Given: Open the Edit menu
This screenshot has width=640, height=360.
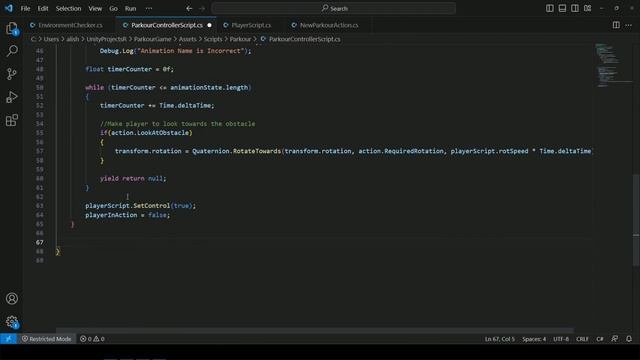Looking at the screenshot, I should pyautogui.click(x=43, y=8).
